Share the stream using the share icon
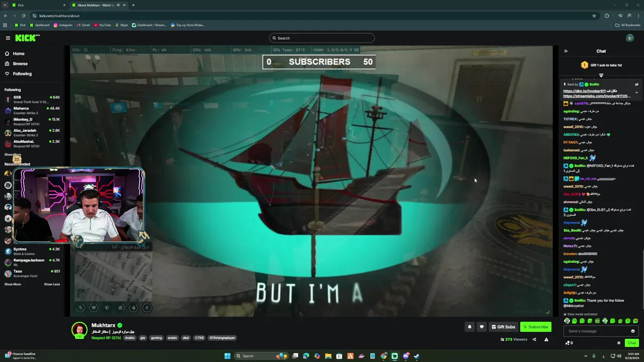This screenshot has height=362, width=644. coord(534,339)
